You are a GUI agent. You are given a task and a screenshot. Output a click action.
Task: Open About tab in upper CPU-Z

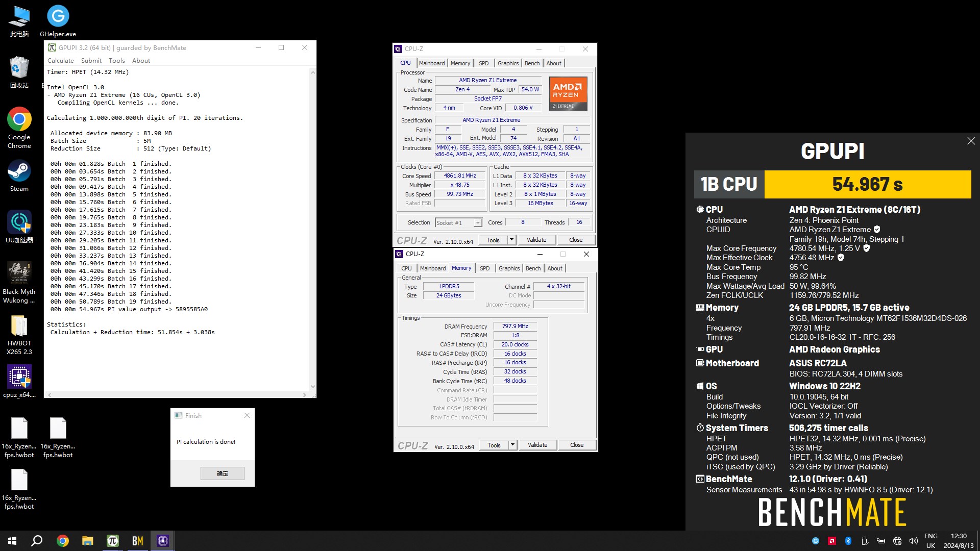click(554, 63)
